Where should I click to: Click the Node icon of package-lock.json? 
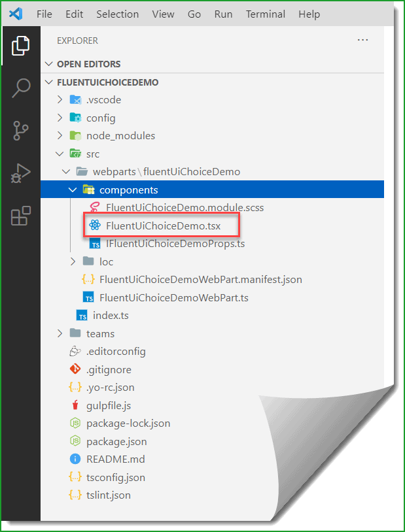75,423
